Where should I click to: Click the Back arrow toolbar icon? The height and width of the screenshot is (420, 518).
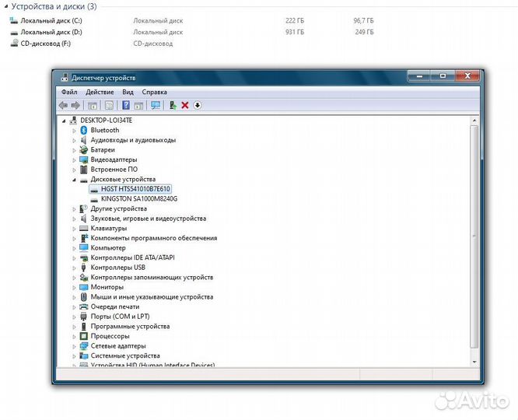click(x=63, y=105)
